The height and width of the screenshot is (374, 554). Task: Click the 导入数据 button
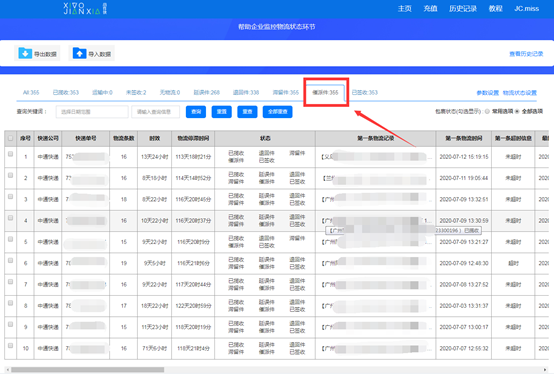(92, 53)
